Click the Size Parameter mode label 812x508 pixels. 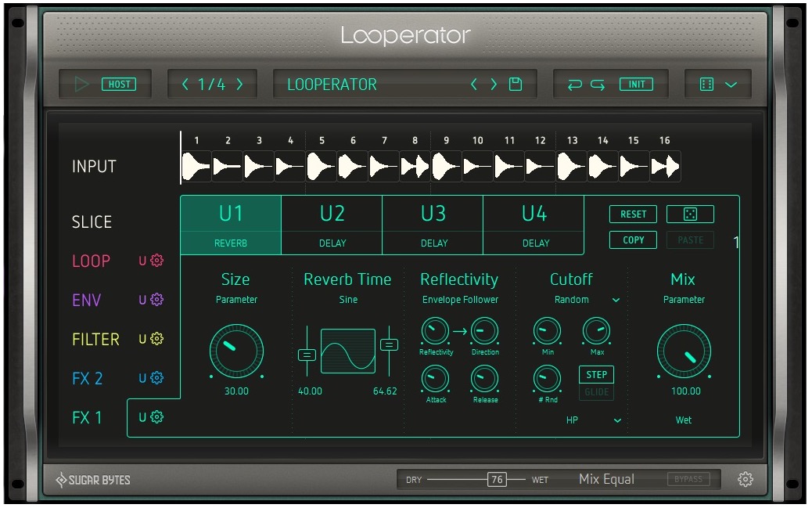[x=237, y=300]
